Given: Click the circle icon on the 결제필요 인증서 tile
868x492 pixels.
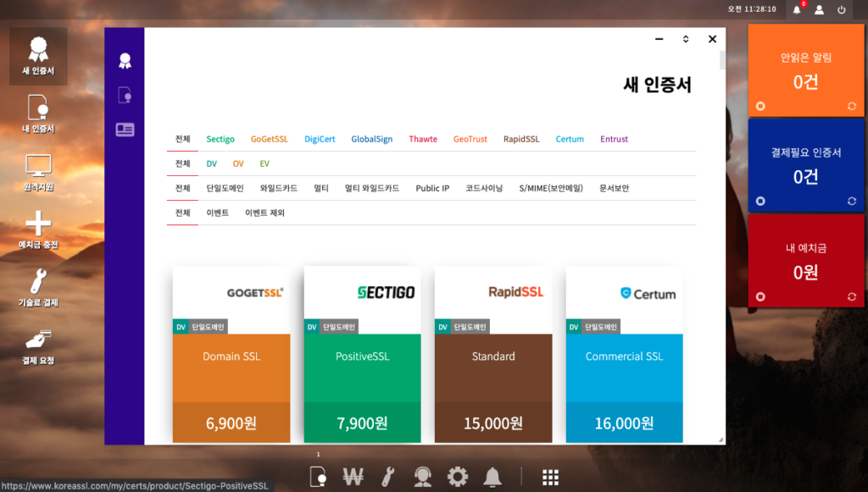Looking at the screenshot, I should (x=760, y=202).
